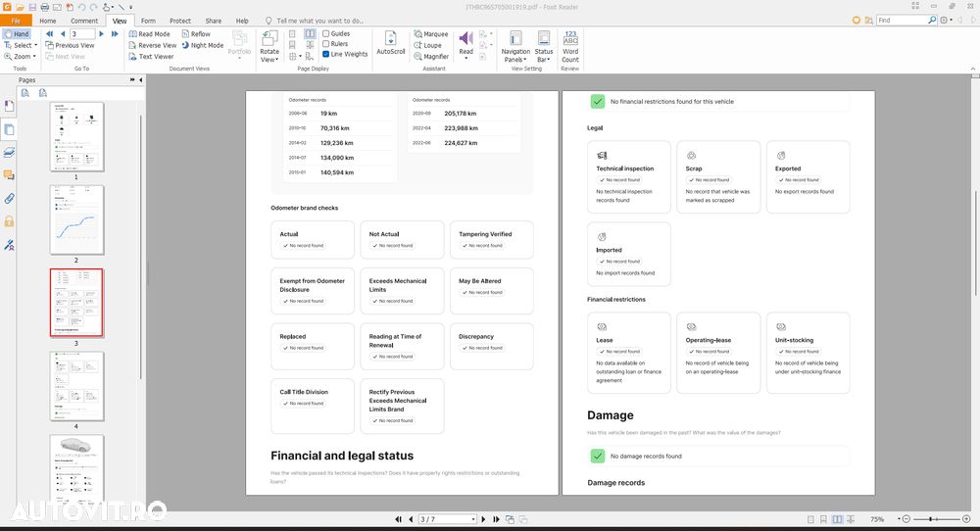Viewport: 980px width, 531px height.
Task: Open the Text Viewer
Action: pyautogui.click(x=151, y=56)
